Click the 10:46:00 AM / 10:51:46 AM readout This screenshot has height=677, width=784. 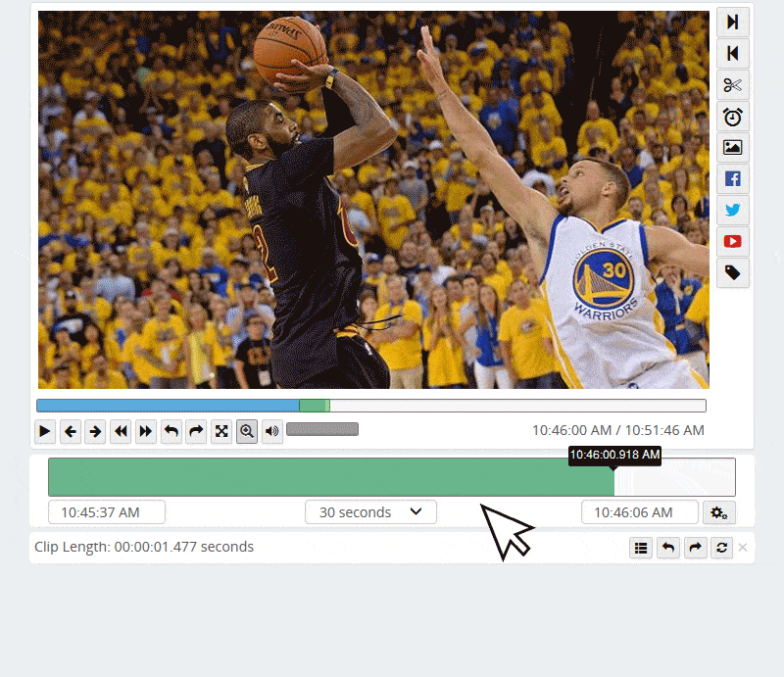point(618,430)
